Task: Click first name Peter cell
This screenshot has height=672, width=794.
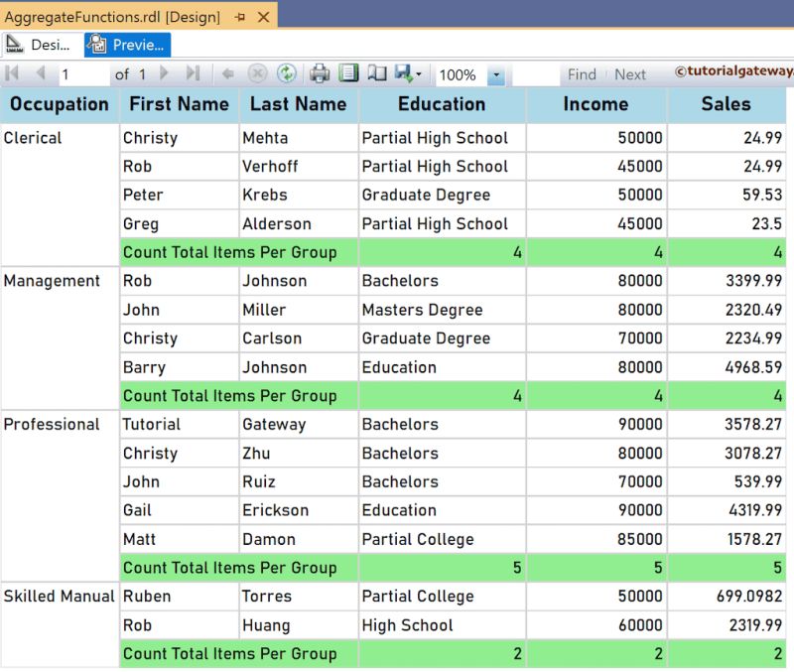Action: click(x=180, y=195)
